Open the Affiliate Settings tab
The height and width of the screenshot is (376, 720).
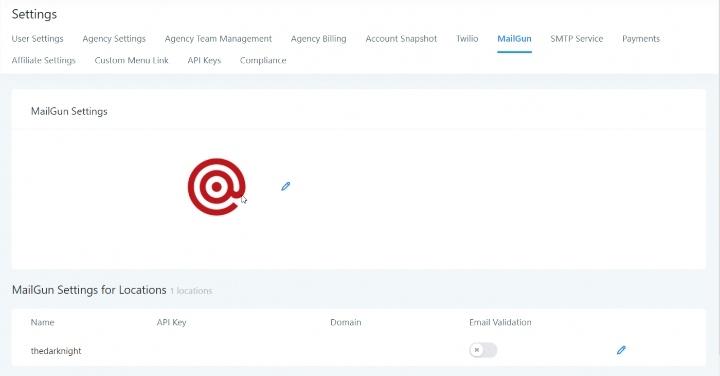44,60
